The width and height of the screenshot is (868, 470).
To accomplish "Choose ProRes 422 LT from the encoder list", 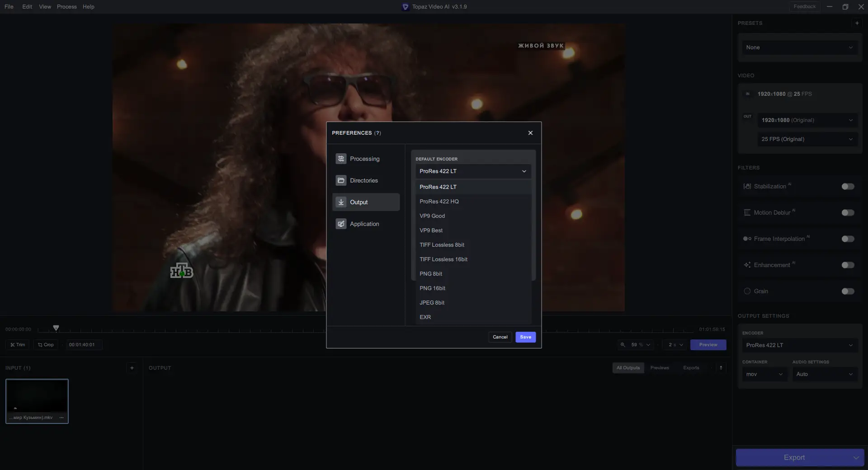I will coord(473,187).
